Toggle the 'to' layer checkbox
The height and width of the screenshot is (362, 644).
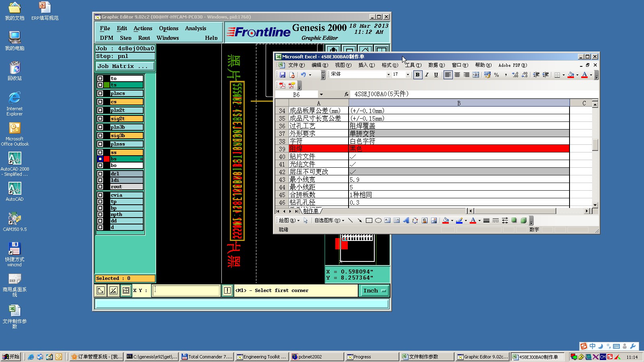[100, 78]
